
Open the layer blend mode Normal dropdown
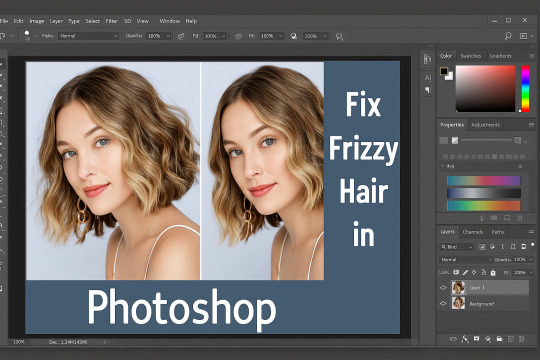pyautogui.click(x=466, y=259)
